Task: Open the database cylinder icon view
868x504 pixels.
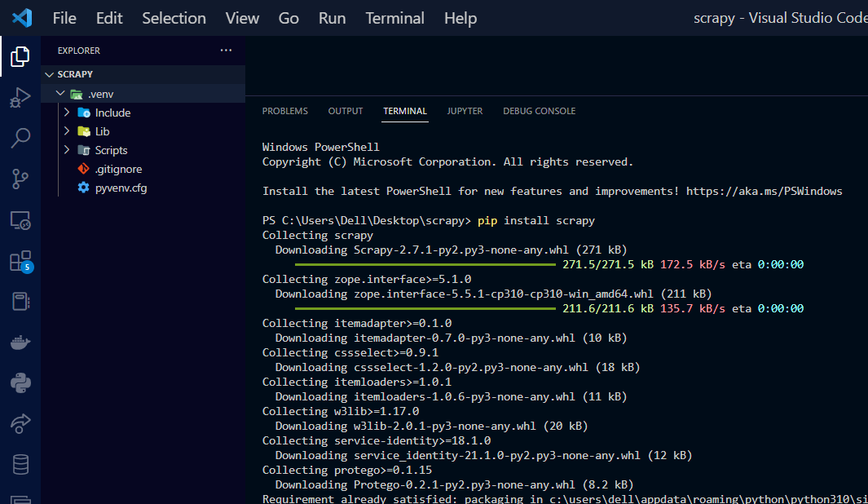Action: click(20, 465)
